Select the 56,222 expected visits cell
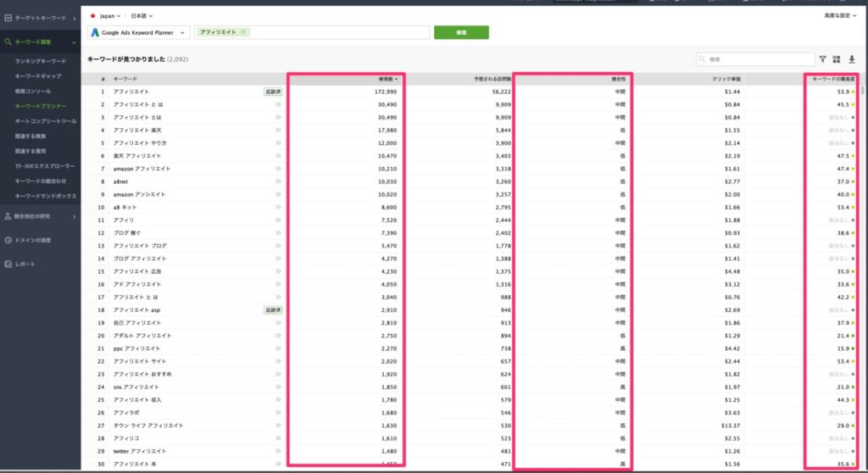 502,92
